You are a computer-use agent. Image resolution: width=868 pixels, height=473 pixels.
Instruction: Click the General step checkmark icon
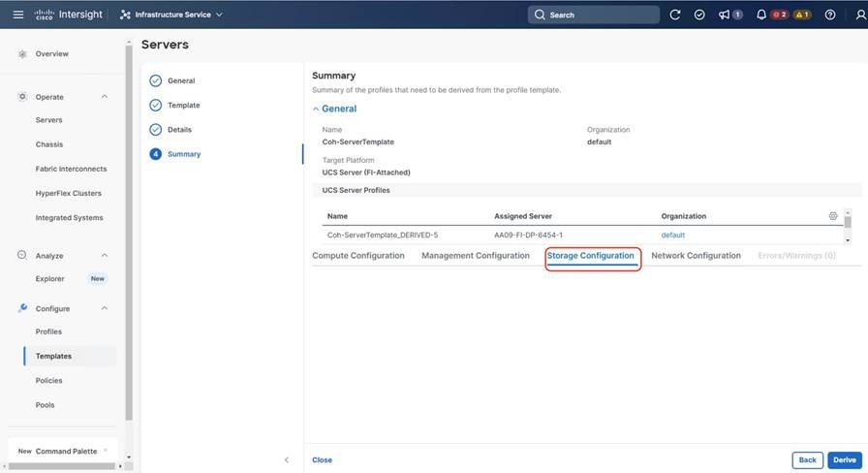coord(156,80)
